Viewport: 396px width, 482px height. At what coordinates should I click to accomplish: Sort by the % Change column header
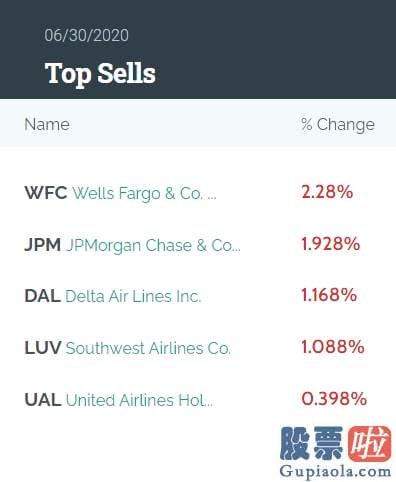(x=338, y=125)
